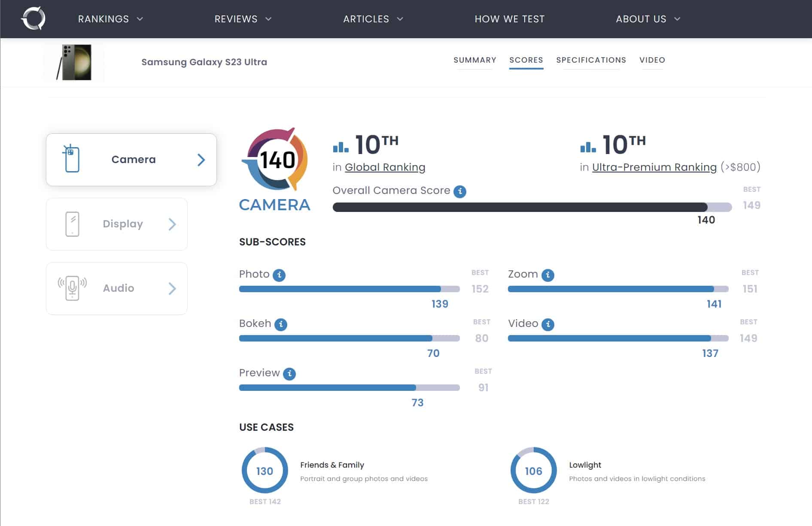The image size is (812, 526).
Task: Open the Ultra-Premium Ranking link
Action: 654,167
